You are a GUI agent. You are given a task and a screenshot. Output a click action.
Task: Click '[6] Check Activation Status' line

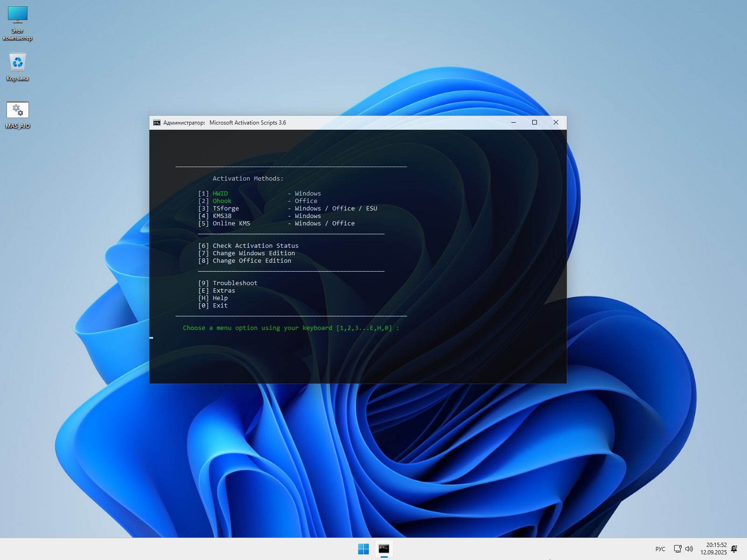pos(248,246)
